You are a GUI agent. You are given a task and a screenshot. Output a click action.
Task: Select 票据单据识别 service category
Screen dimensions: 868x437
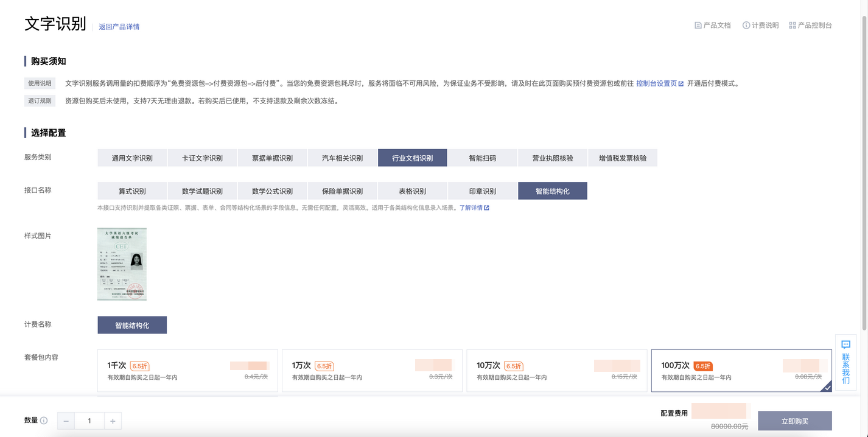point(272,158)
